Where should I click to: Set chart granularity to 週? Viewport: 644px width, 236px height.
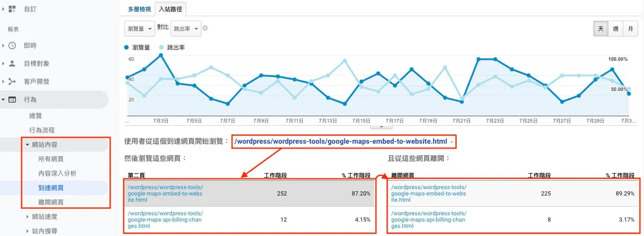tap(616, 29)
